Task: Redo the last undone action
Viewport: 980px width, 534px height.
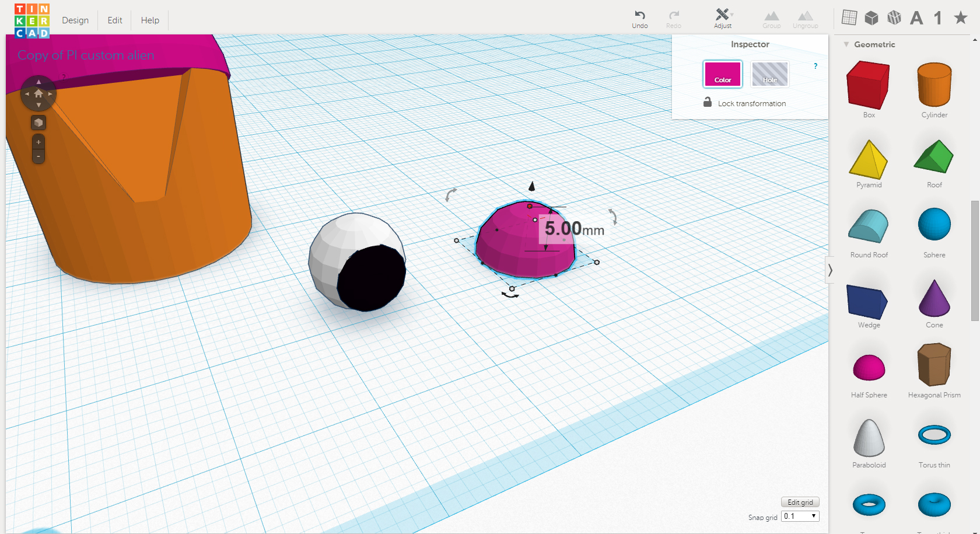Action: pyautogui.click(x=674, y=19)
